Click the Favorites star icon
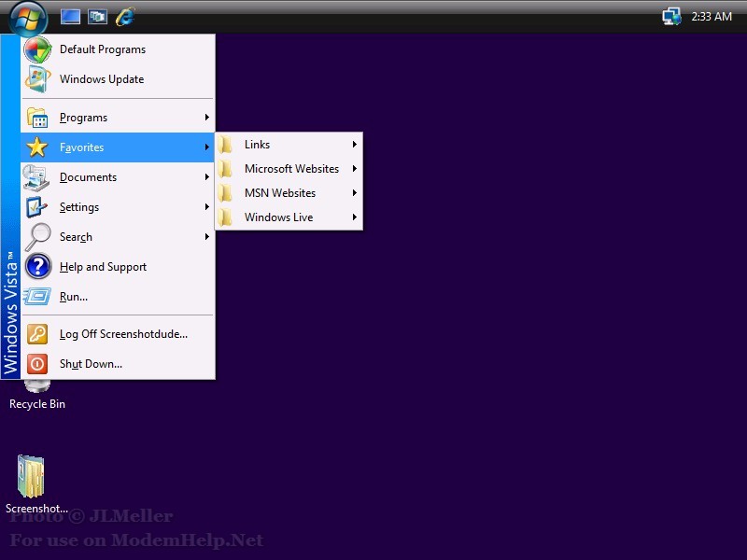Screen dimensions: 747x560 pyautogui.click(x=37, y=147)
